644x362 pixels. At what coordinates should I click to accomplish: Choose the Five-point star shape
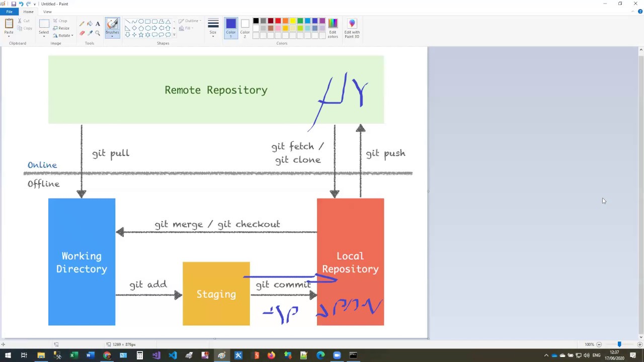coord(141,35)
